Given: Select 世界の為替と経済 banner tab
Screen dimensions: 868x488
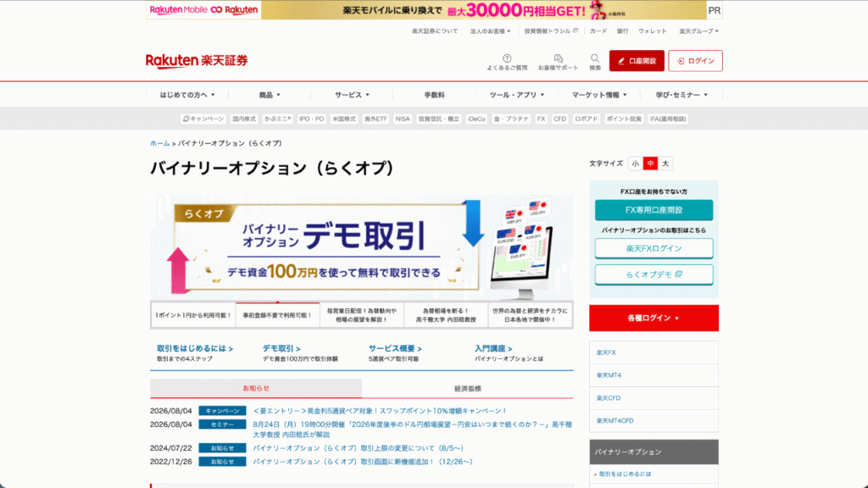Looking at the screenshot, I should (531, 315).
